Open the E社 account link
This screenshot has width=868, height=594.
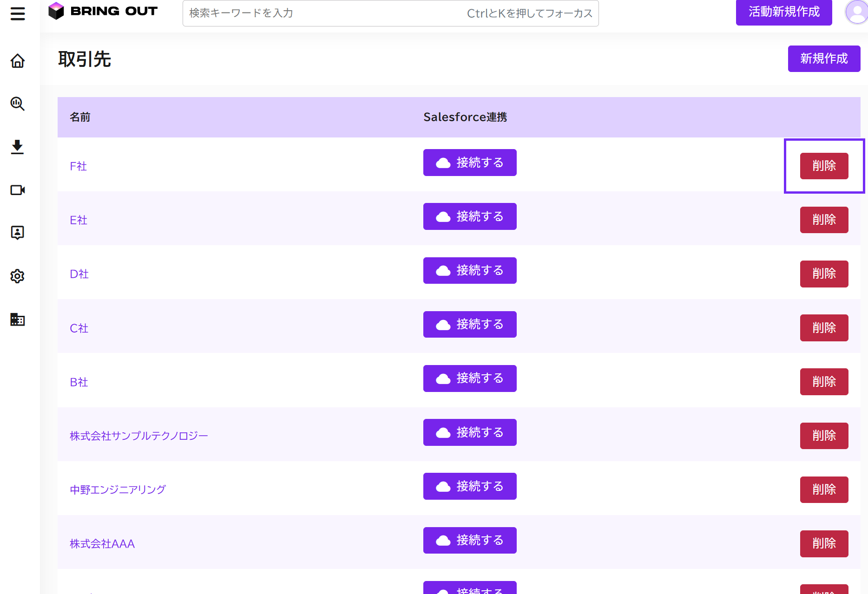[79, 220]
